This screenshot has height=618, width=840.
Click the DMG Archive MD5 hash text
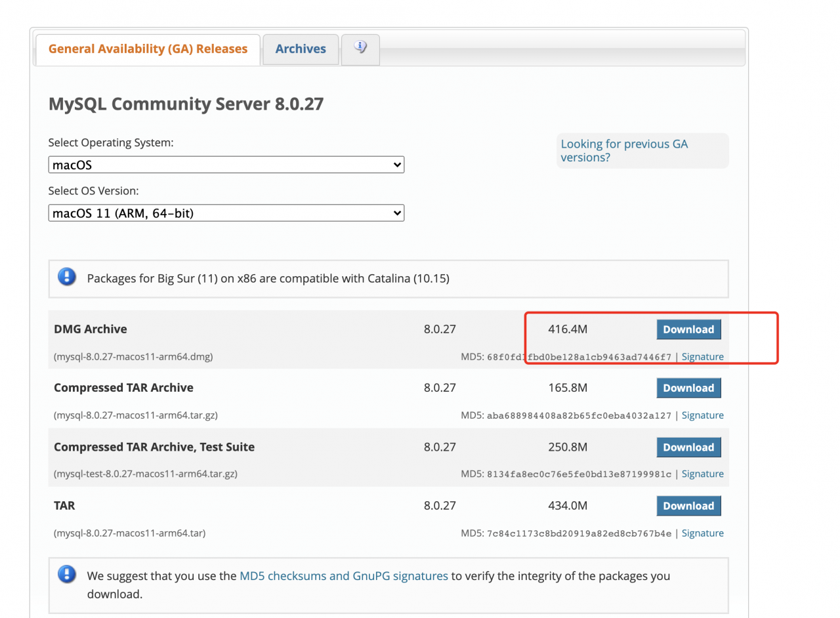point(579,358)
